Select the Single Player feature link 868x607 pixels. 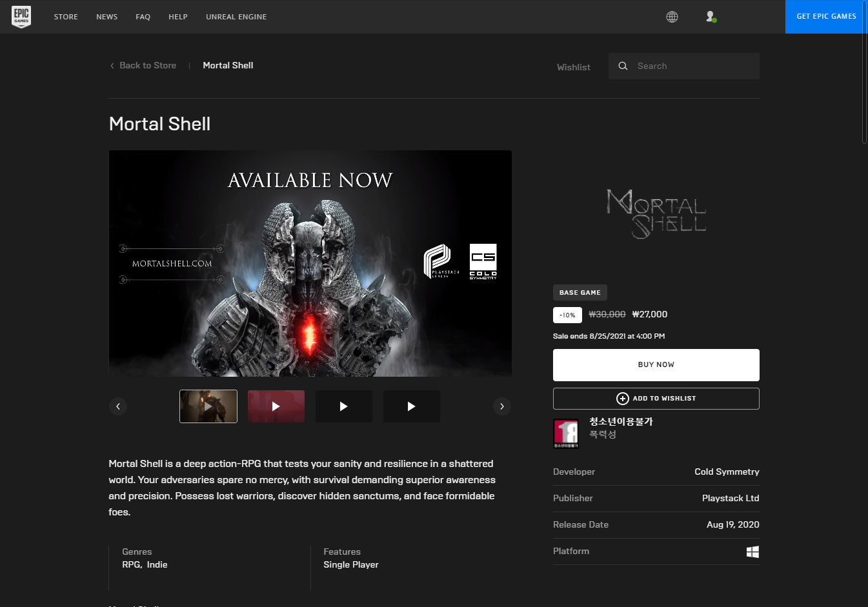(351, 564)
